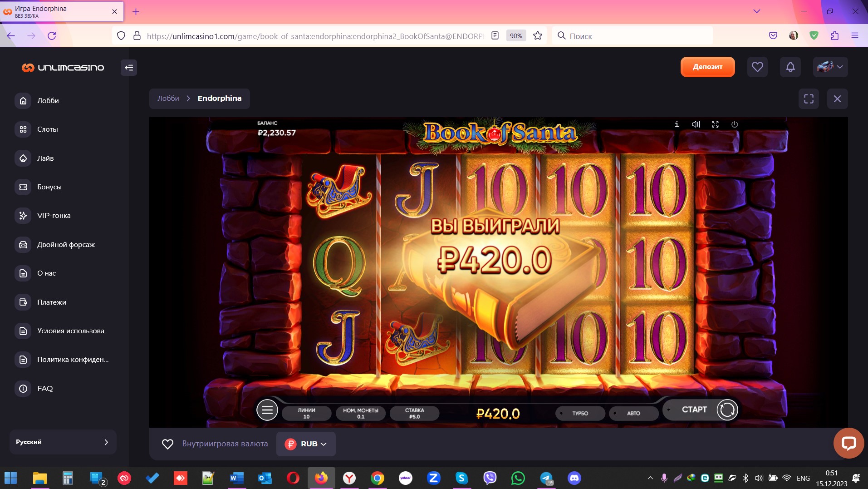The height and width of the screenshot is (489, 868).
Task: Click the game power exit icon
Action: [735, 124]
